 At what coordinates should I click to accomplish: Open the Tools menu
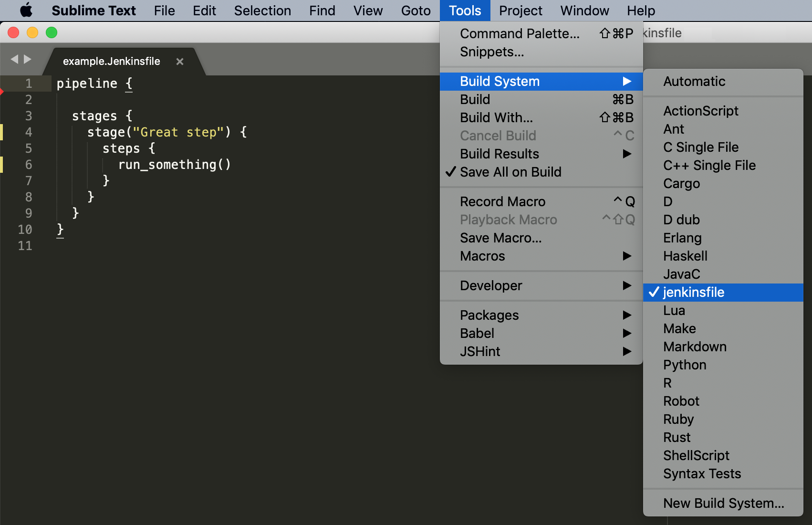(x=465, y=10)
